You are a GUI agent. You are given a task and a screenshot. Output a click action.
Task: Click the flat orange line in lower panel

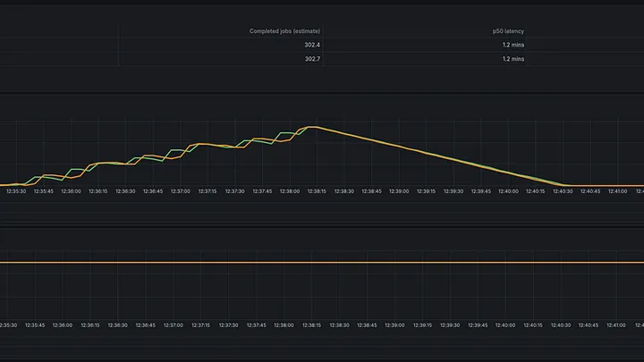322,262
